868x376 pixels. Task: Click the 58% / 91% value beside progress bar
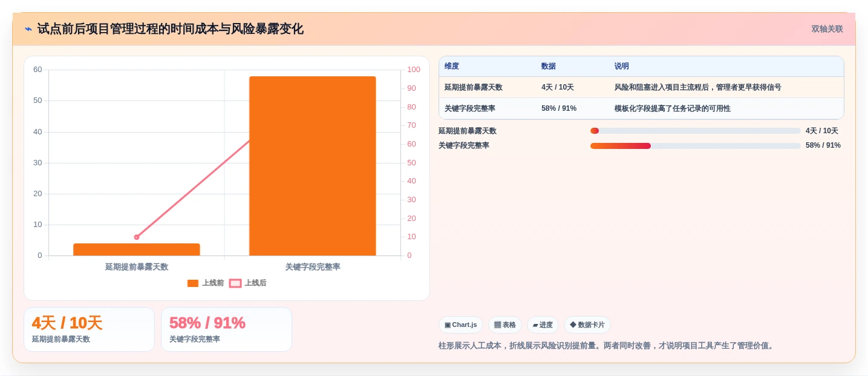tap(823, 145)
